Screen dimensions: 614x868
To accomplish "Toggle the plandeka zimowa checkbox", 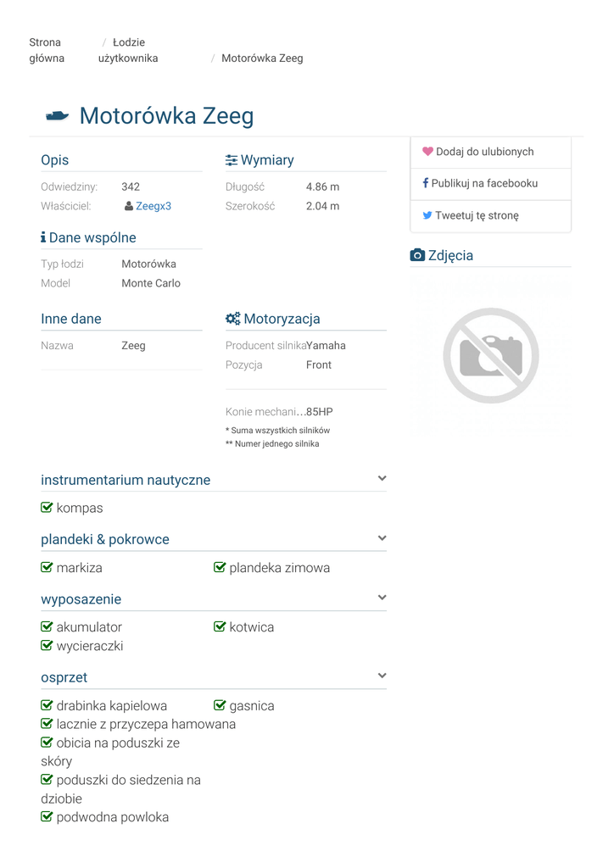I will 220,567.
